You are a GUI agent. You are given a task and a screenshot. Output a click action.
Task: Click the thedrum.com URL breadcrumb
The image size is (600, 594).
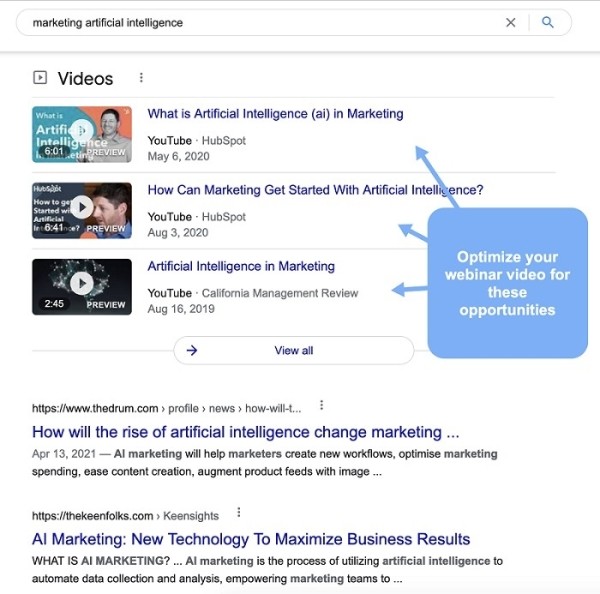166,408
